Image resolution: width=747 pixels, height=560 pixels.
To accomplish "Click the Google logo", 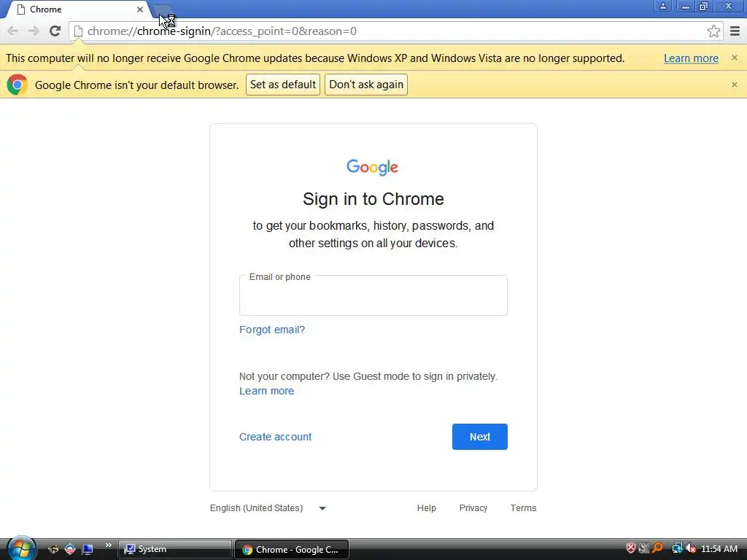I will [x=373, y=167].
